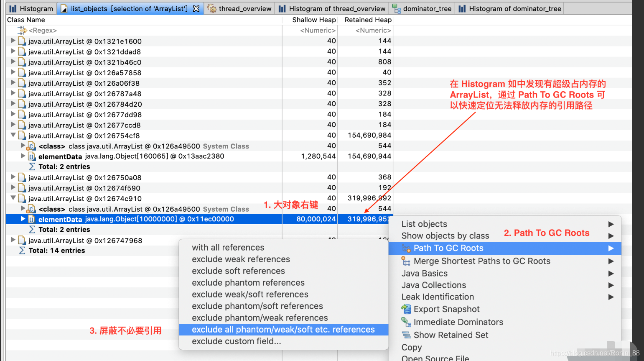
Task: Click the thread_overview gear icon
Action: coord(212,9)
